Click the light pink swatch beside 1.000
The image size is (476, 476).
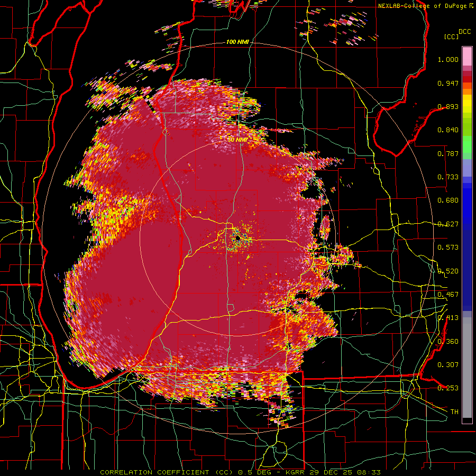tap(467, 56)
